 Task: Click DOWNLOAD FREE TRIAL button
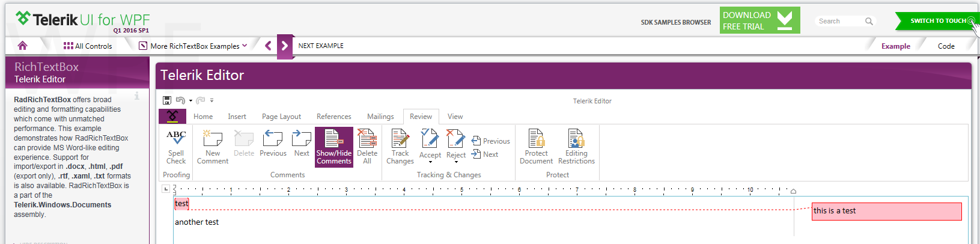pyautogui.click(x=759, y=20)
